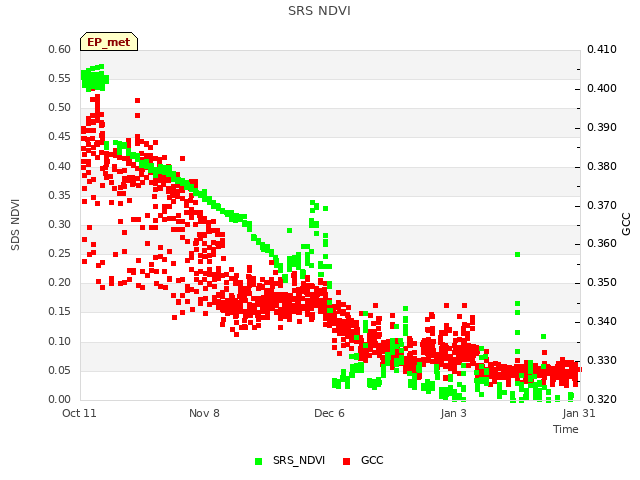
Task: Click the 0.35 left axis value
Action: (x=60, y=195)
